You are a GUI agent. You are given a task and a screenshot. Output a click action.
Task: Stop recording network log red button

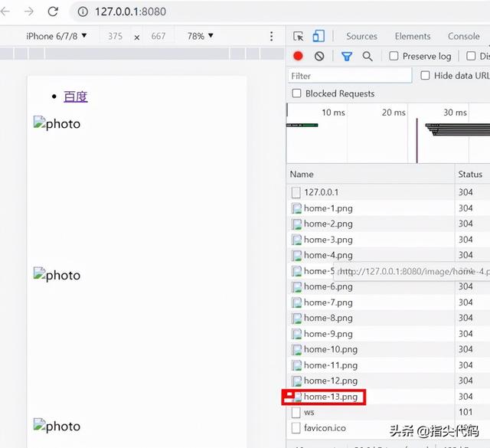click(298, 56)
